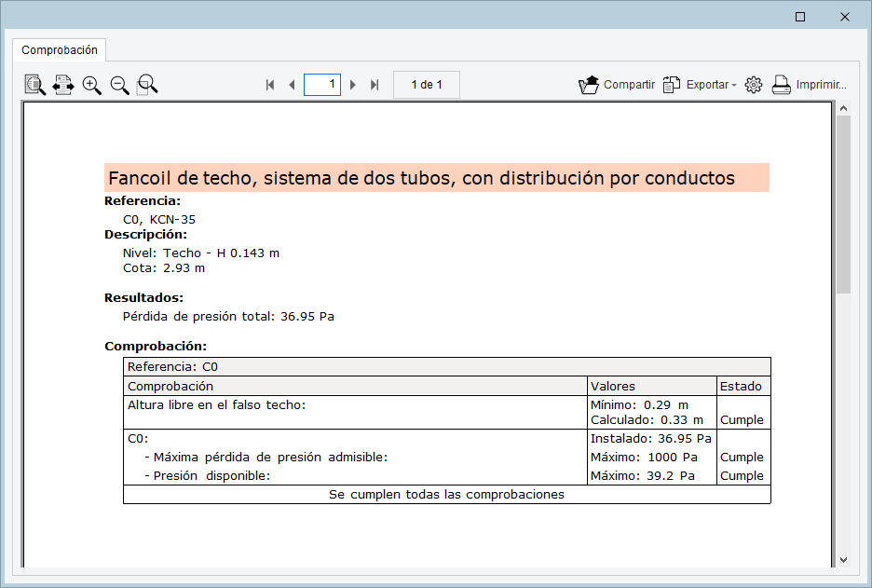Click the vertical scrollbar thumb

point(843,205)
